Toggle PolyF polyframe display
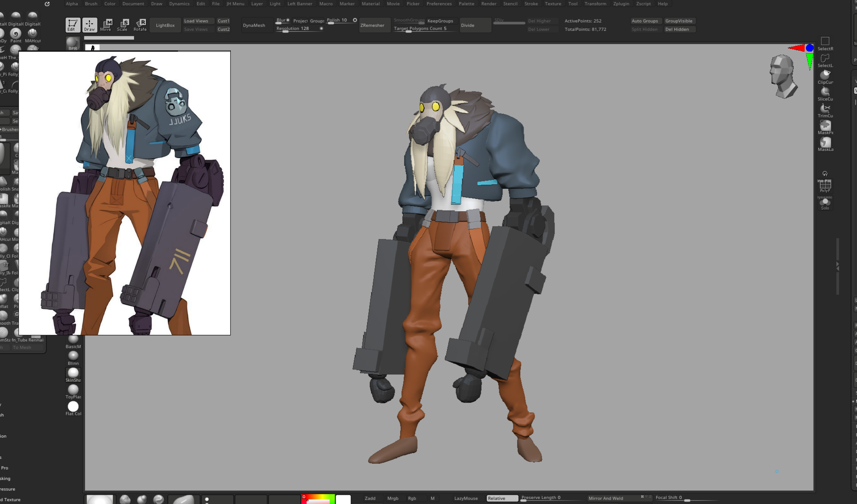This screenshot has height=504, width=857. [x=825, y=186]
